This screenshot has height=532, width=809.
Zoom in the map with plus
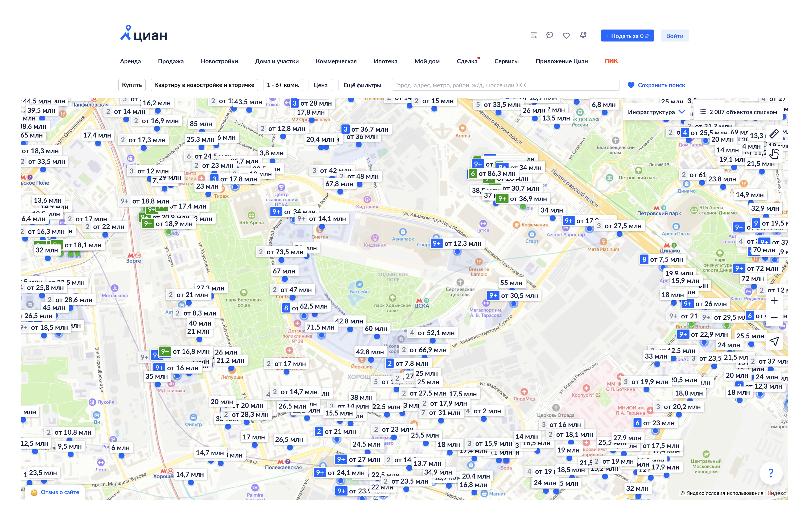774,301
